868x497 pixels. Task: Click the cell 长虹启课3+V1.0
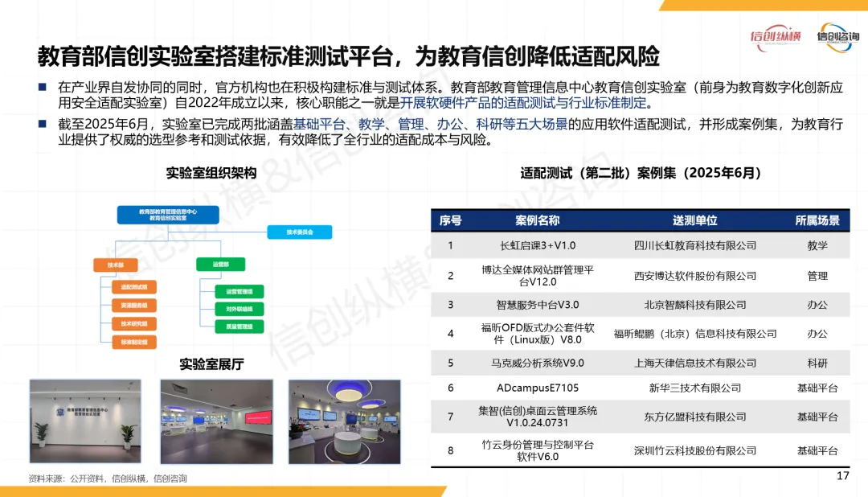538,245
